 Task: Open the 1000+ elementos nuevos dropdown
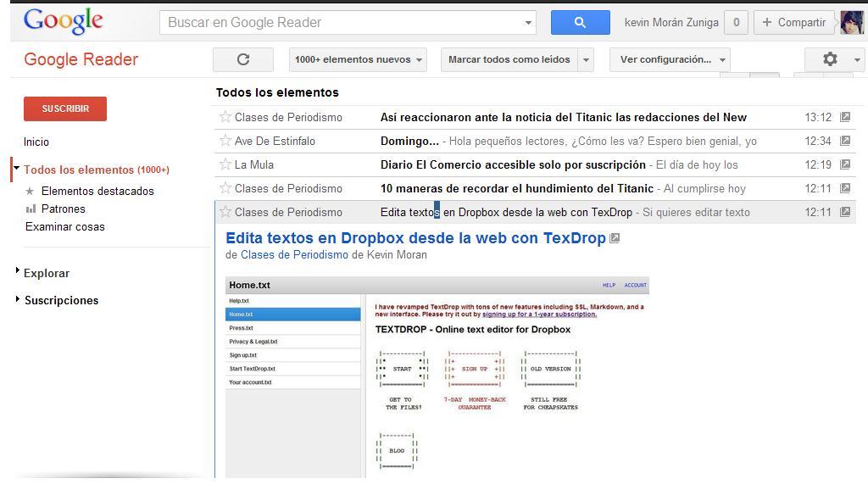click(x=358, y=59)
